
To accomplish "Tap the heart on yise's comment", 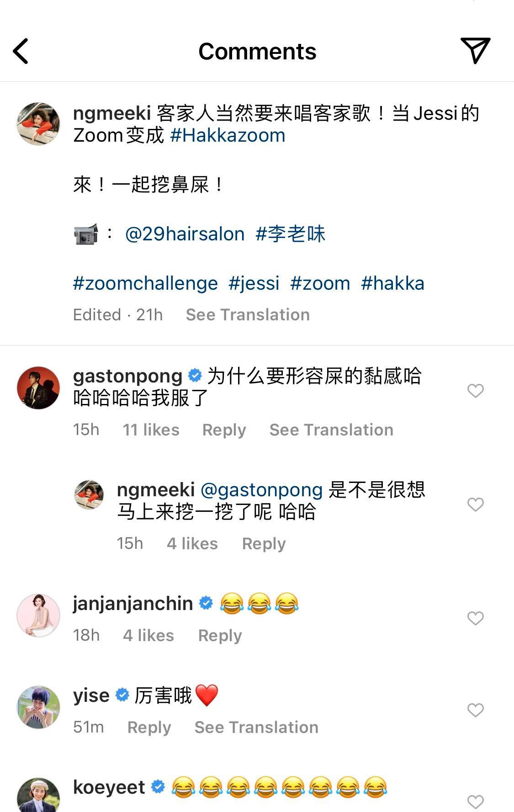I will (475, 710).
